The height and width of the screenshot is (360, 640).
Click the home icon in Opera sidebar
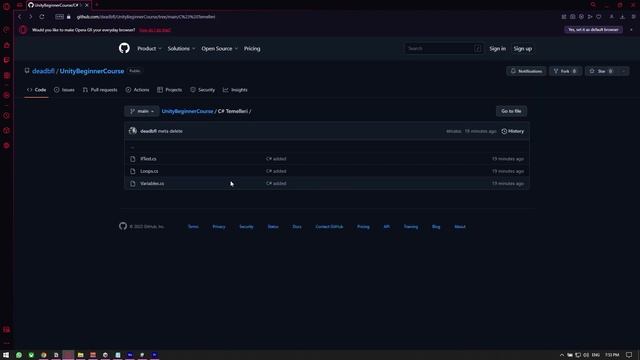coord(7,45)
